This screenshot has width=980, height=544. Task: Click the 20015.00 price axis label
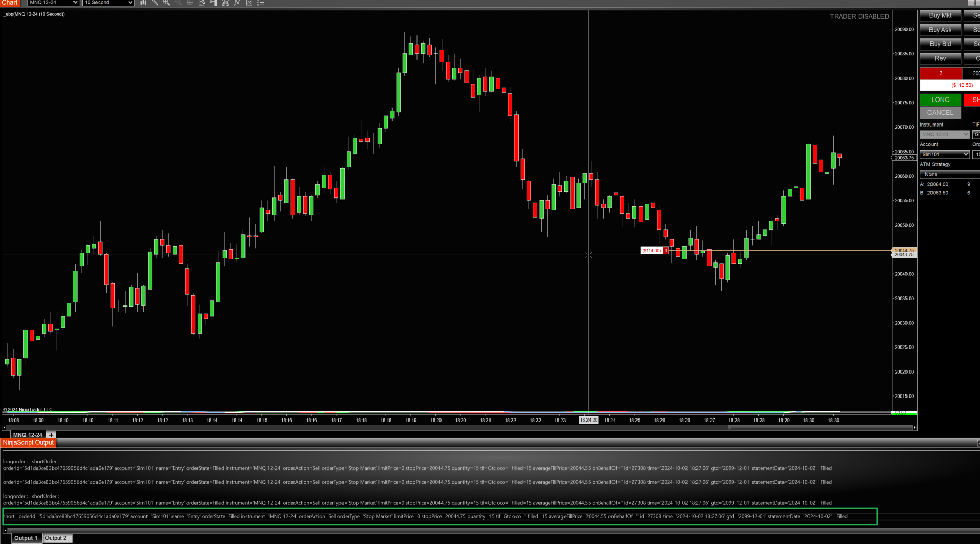coord(904,396)
